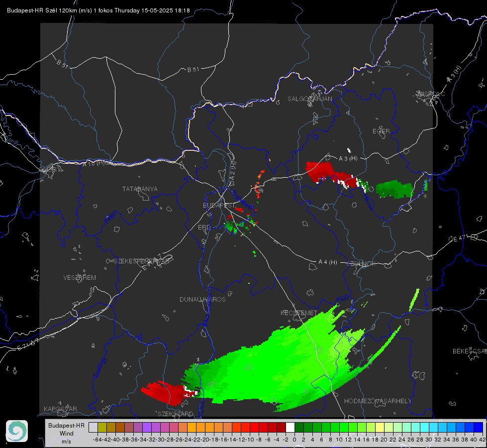Click the A 3 (H) road label near Eger
The width and height of the screenshot is (487, 448).
[x=348, y=158]
